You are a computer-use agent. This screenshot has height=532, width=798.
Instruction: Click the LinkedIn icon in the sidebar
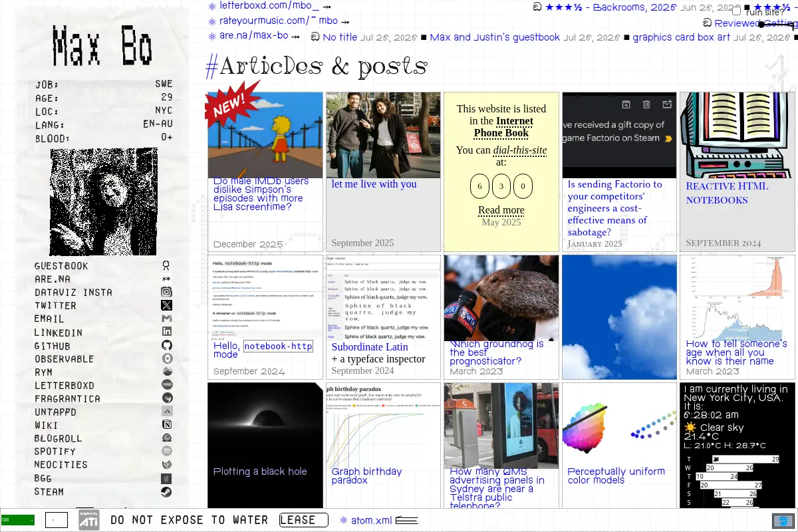(x=167, y=332)
